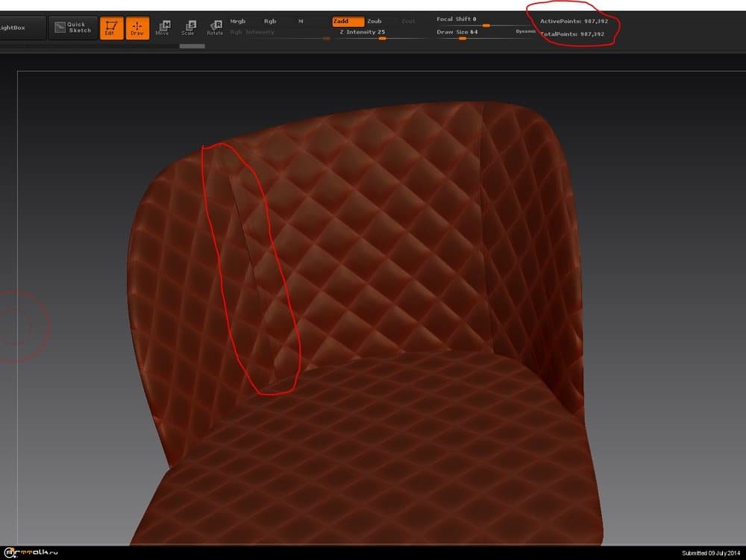
Task: Select the Move tool icon
Action: (162, 28)
